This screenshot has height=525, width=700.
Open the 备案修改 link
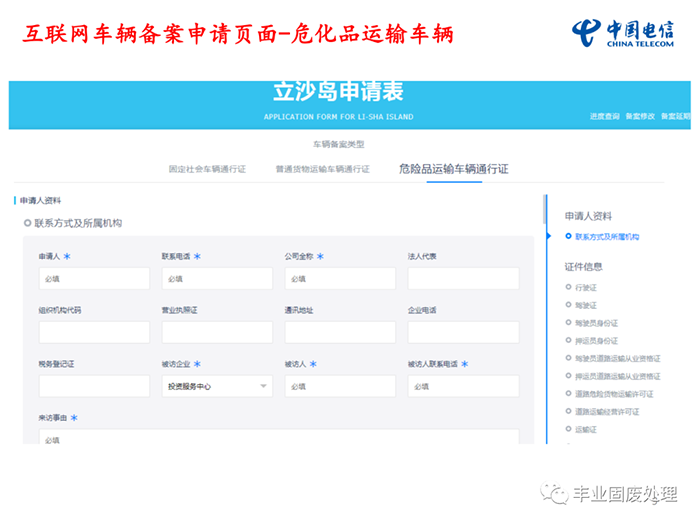click(x=640, y=116)
